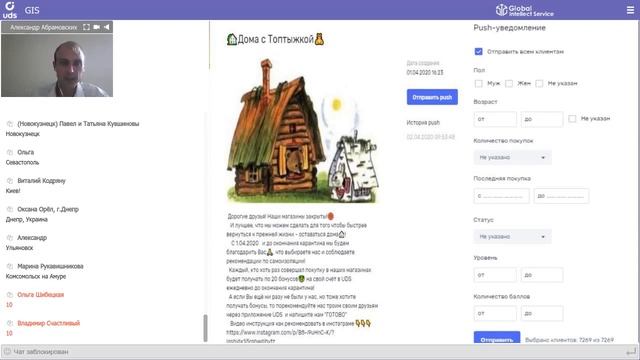Screen dimensions: 640x360
Task: Click the icon beside Виталий Кодряну
Action: click(x=10, y=181)
